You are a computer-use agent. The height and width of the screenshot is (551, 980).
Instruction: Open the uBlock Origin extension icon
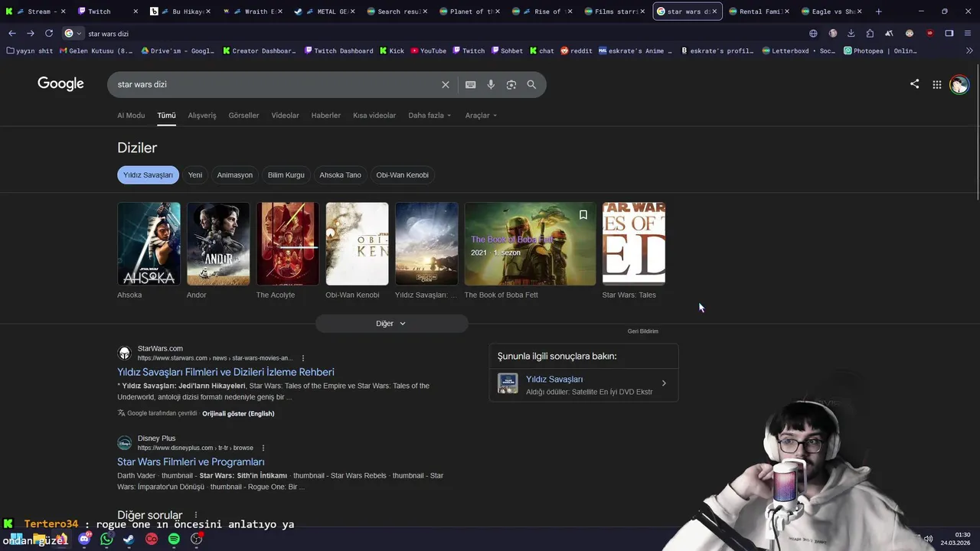[929, 34]
